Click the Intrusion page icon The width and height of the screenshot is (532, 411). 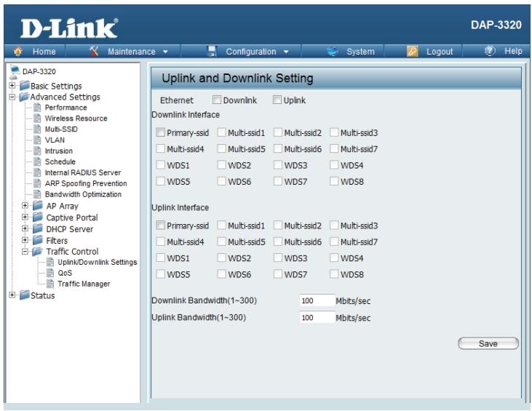point(38,151)
